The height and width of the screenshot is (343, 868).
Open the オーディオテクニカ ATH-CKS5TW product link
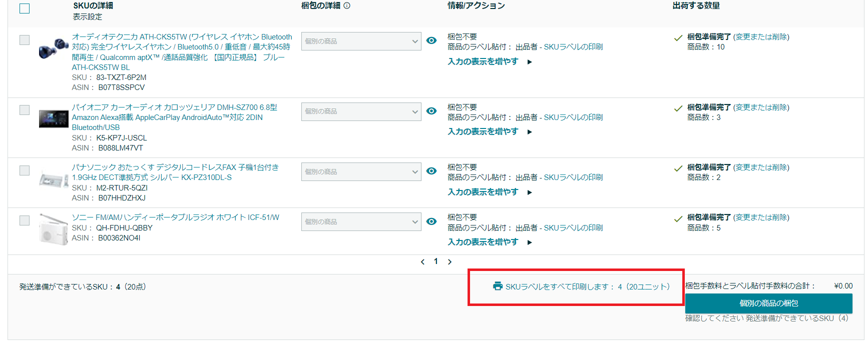[x=182, y=52]
